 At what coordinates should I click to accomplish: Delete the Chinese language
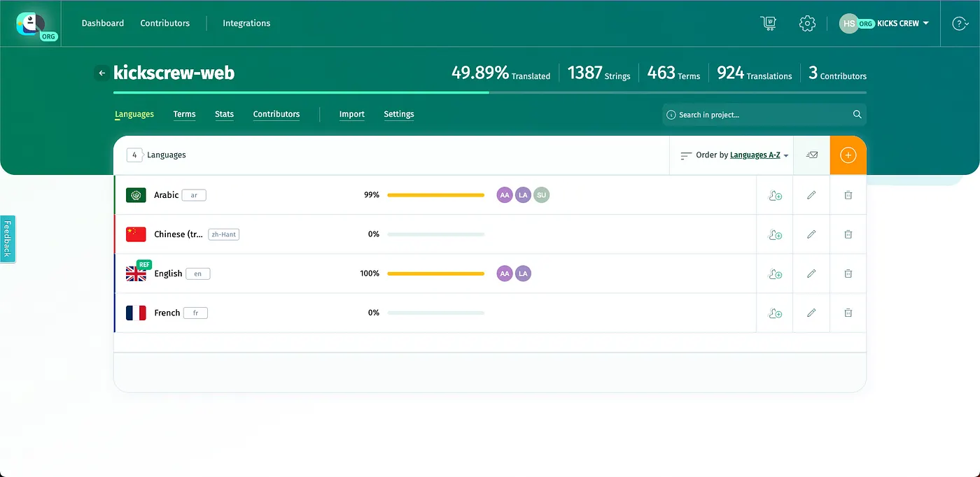[x=848, y=234]
